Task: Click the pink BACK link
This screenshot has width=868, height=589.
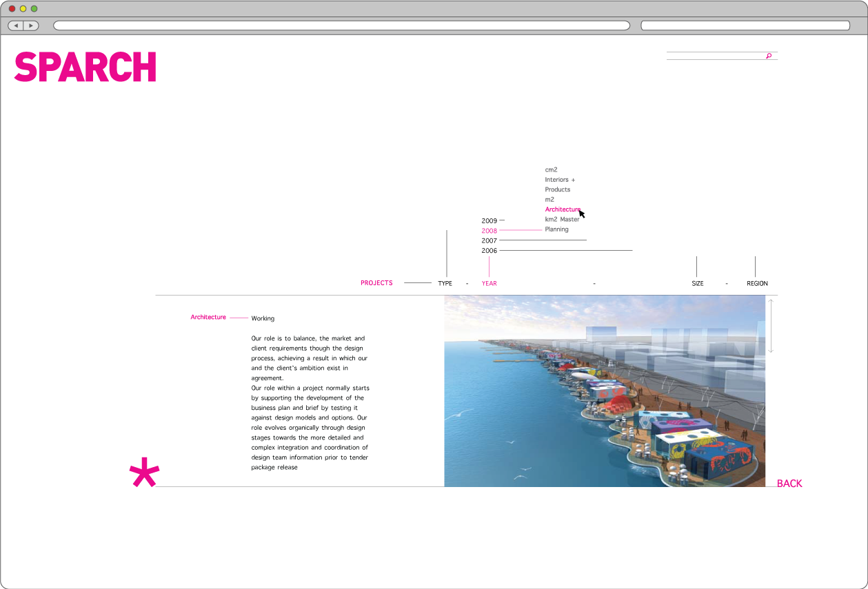Action: (789, 484)
